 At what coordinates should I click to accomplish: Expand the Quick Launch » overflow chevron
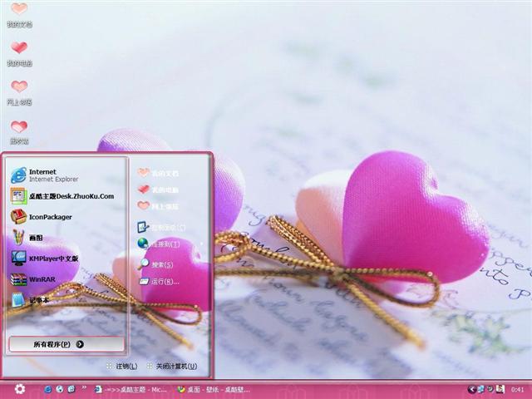click(x=84, y=388)
